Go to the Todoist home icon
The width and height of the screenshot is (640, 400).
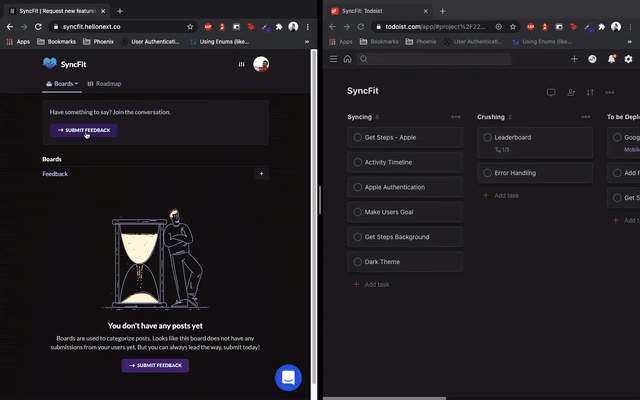tap(347, 59)
